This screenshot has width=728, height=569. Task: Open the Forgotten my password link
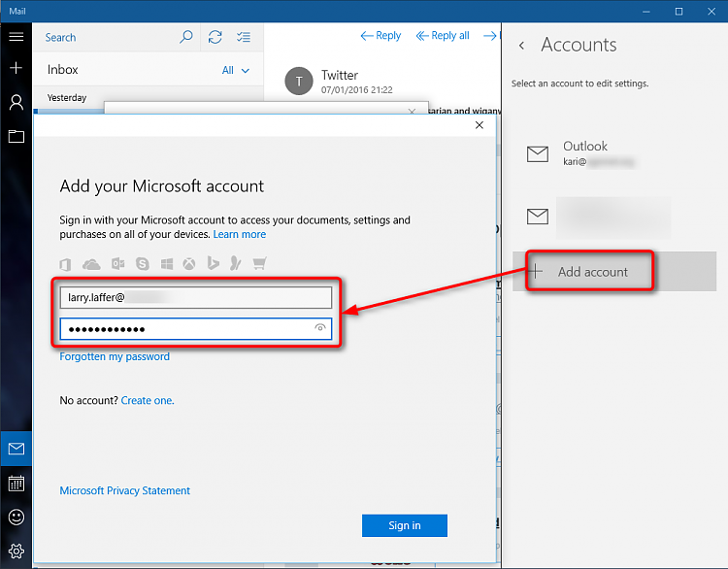pyautogui.click(x=115, y=356)
